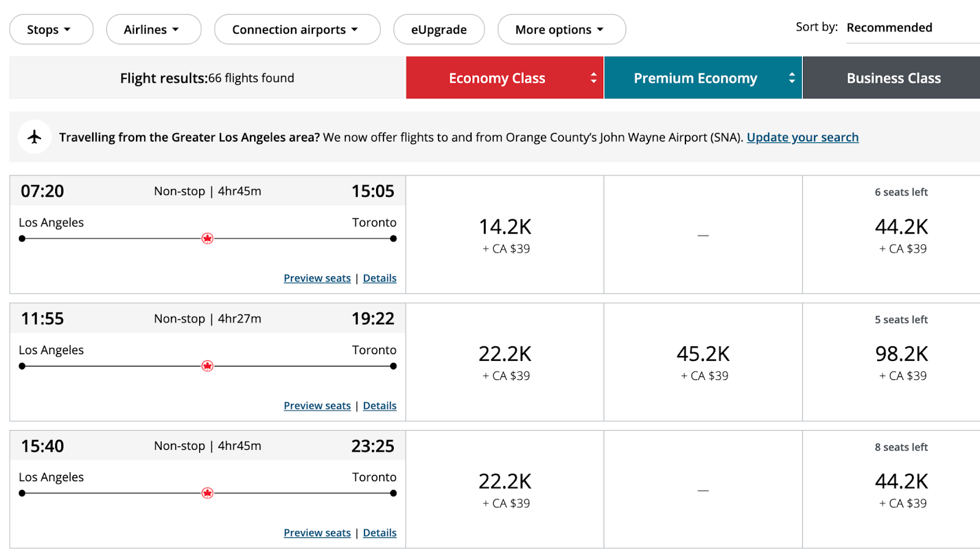Open Preview seats for the 07:20 flight

pyautogui.click(x=317, y=278)
